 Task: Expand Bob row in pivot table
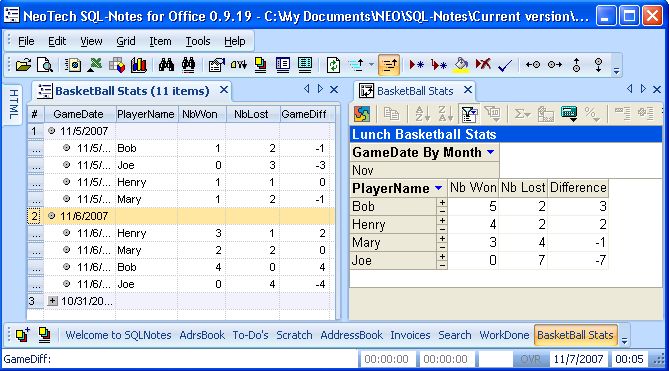tap(442, 203)
